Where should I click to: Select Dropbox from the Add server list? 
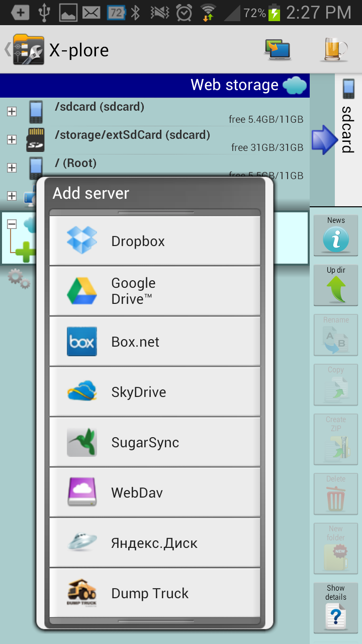coord(155,241)
